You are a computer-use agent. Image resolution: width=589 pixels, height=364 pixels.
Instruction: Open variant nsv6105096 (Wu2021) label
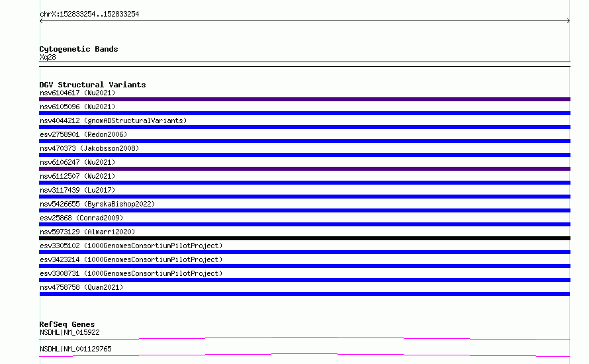pyautogui.click(x=77, y=107)
